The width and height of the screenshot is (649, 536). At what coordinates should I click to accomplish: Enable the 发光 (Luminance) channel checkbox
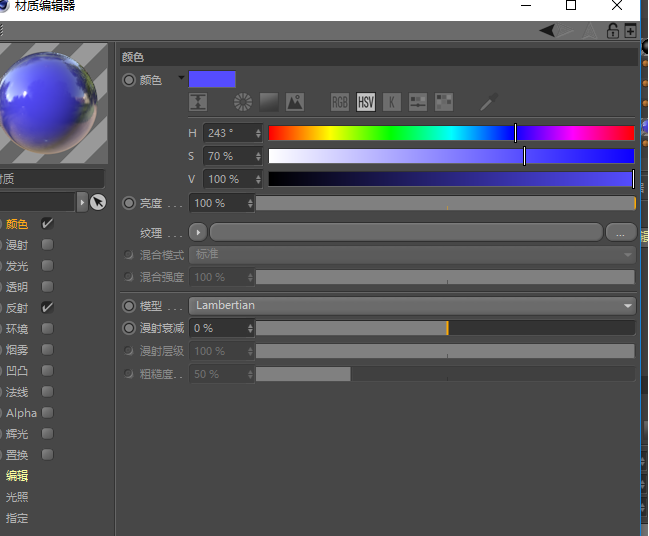coord(47,266)
